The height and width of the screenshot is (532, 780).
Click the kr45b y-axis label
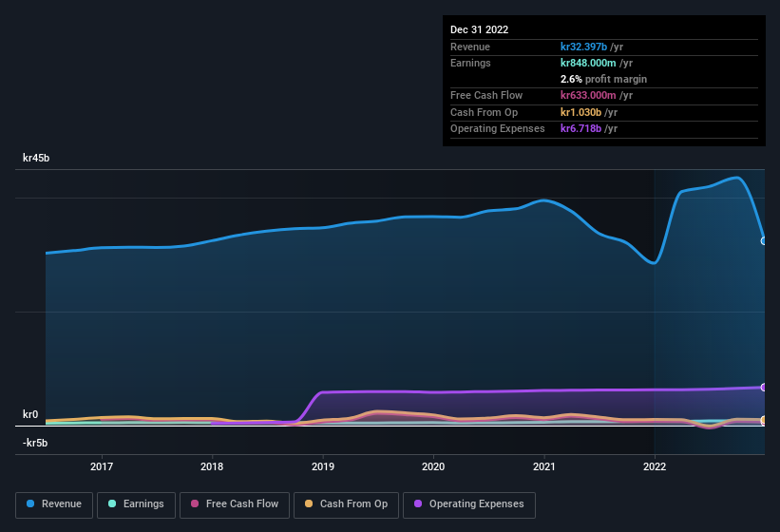[36, 158]
